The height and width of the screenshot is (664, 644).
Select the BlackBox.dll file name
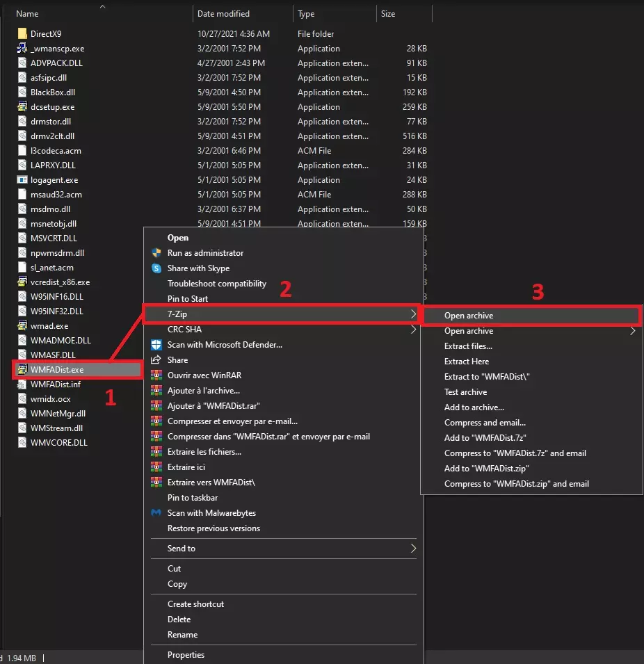pyautogui.click(x=53, y=92)
